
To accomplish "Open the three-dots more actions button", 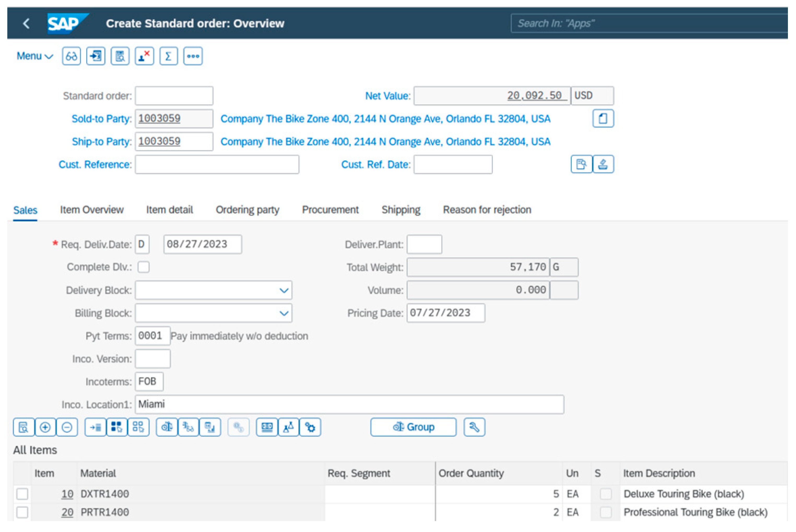I will (x=193, y=56).
